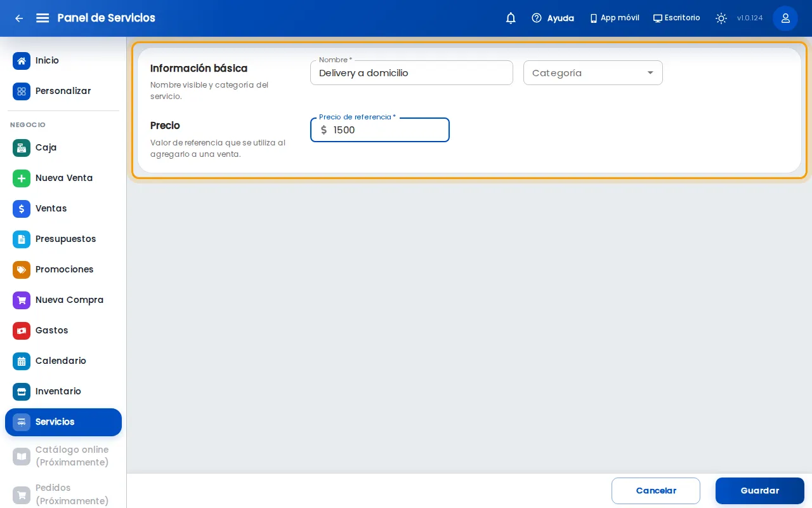
Task: Click the Promociones tag icon
Action: coord(22,270)
